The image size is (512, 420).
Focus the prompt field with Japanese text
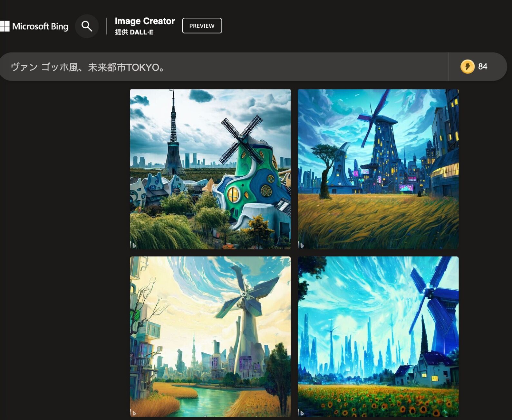tap(224, 67)
